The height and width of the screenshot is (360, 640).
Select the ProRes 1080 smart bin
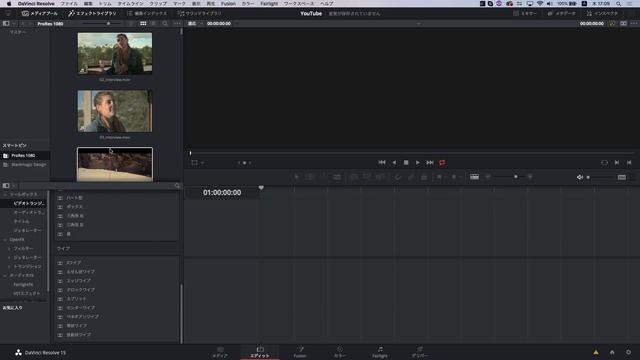pos(25,156)
